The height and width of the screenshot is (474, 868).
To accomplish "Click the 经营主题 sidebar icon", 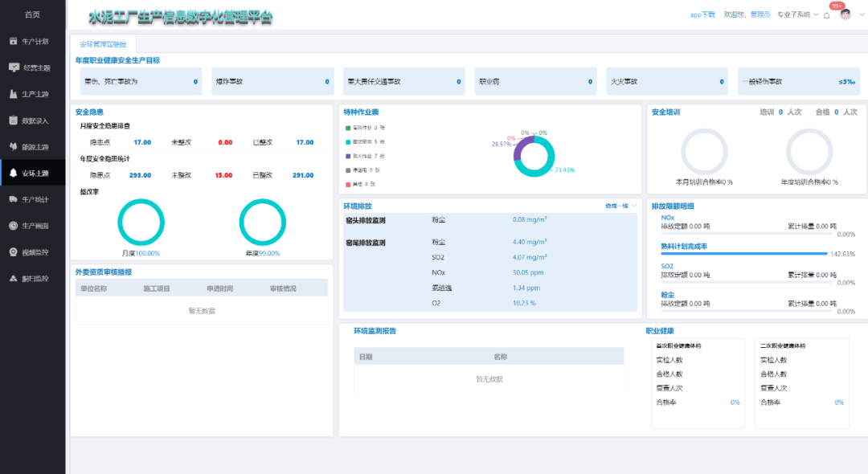I will click(14, 67).
